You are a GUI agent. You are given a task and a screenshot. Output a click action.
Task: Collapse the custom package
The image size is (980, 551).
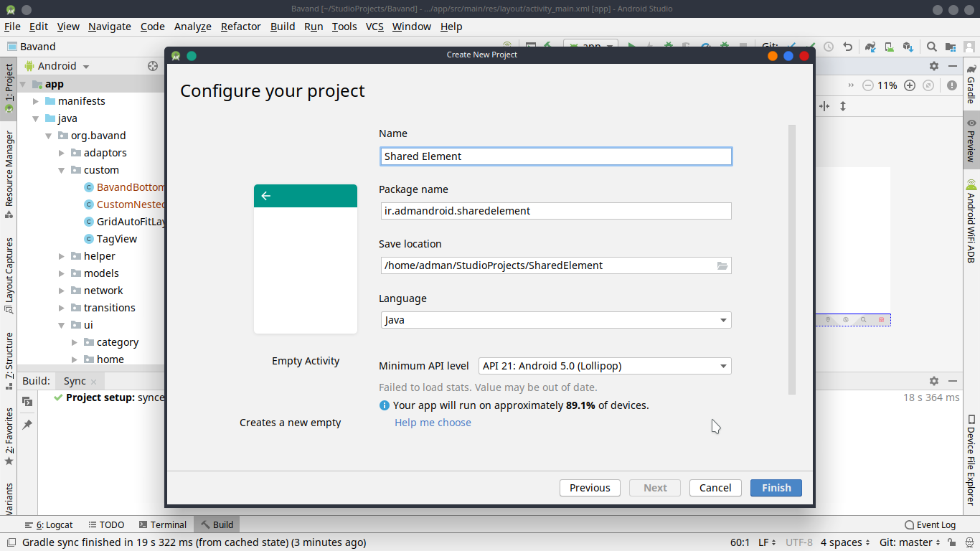point(62,170)
